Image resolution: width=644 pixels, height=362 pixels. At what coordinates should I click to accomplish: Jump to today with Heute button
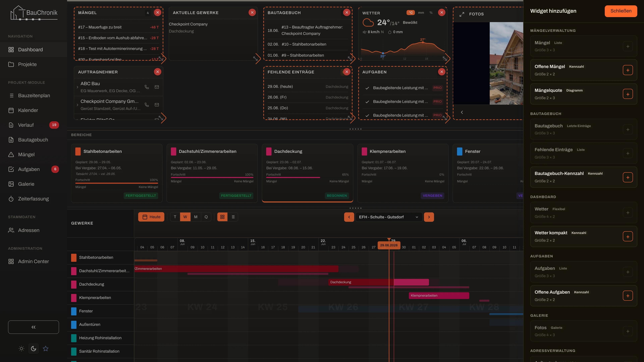coord(151,217)
